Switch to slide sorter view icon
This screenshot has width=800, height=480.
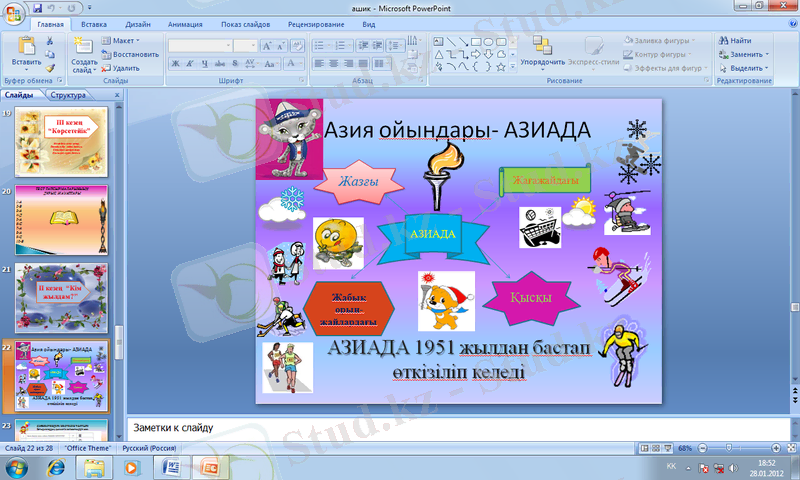click(x=654, y=448)
